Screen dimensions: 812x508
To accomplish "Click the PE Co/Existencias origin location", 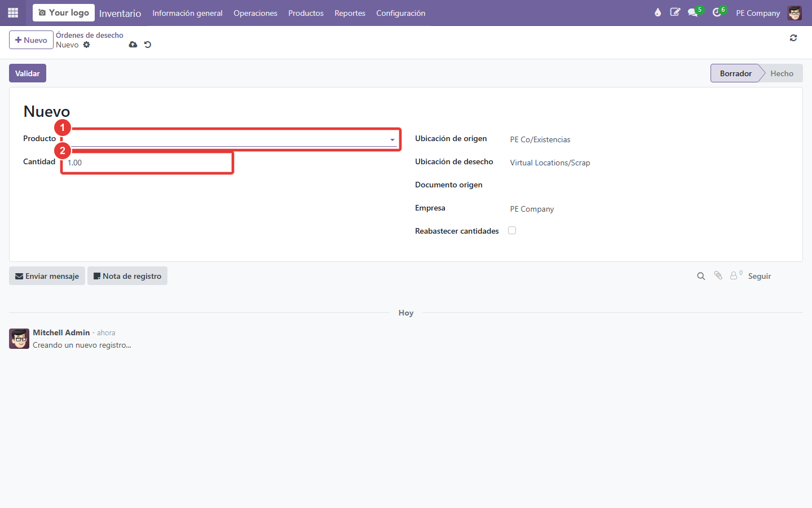I will coord(540,139).
